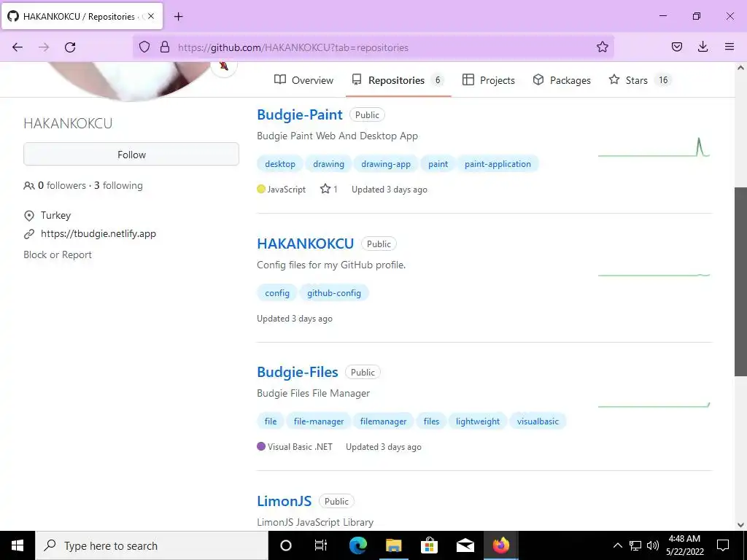Bookmark this page with the star icon
Image resolution: width=747 pixels, height=560 pixels.
[602, 47]
